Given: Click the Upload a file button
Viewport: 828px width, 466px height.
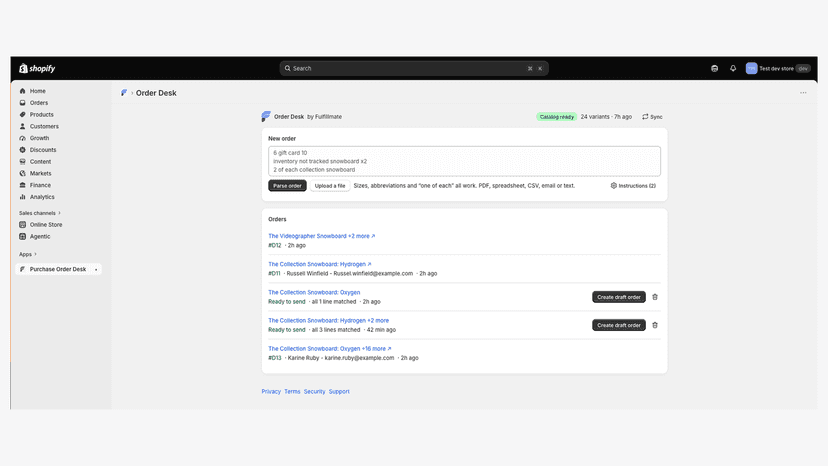Looking at the screenshot, I should pyautogui.click(x=330, y=185).
